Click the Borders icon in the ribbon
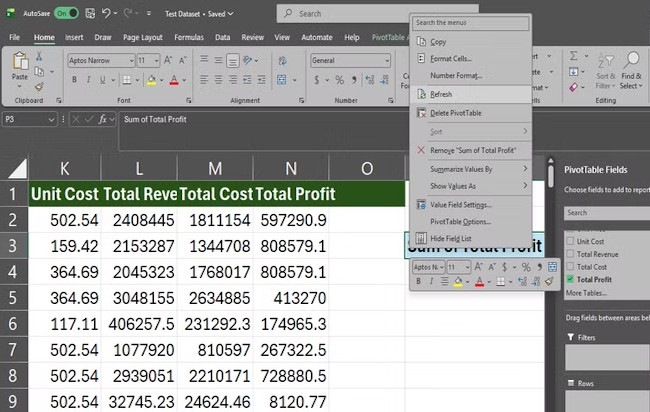This screenshot has height=412, width=650. click(127, 80)
